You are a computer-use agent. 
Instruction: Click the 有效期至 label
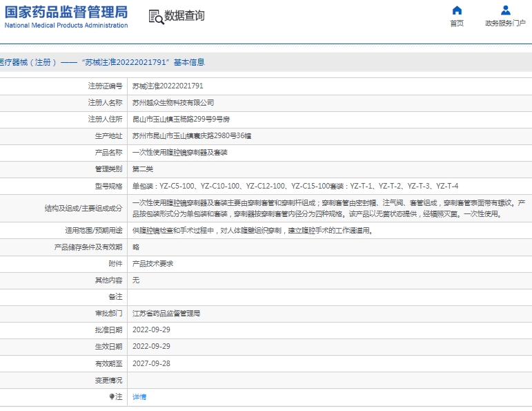[108, 363]
